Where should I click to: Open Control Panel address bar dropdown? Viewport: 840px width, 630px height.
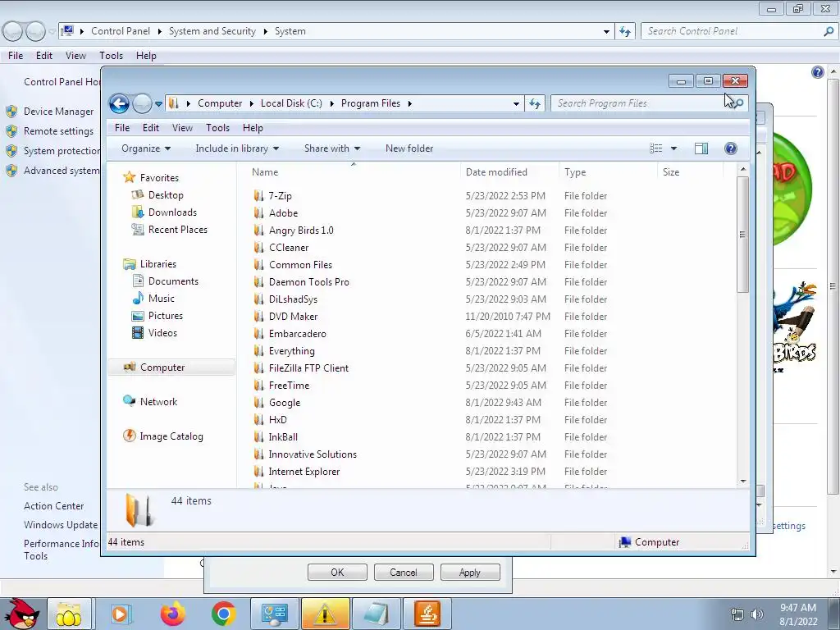point(606,32)
